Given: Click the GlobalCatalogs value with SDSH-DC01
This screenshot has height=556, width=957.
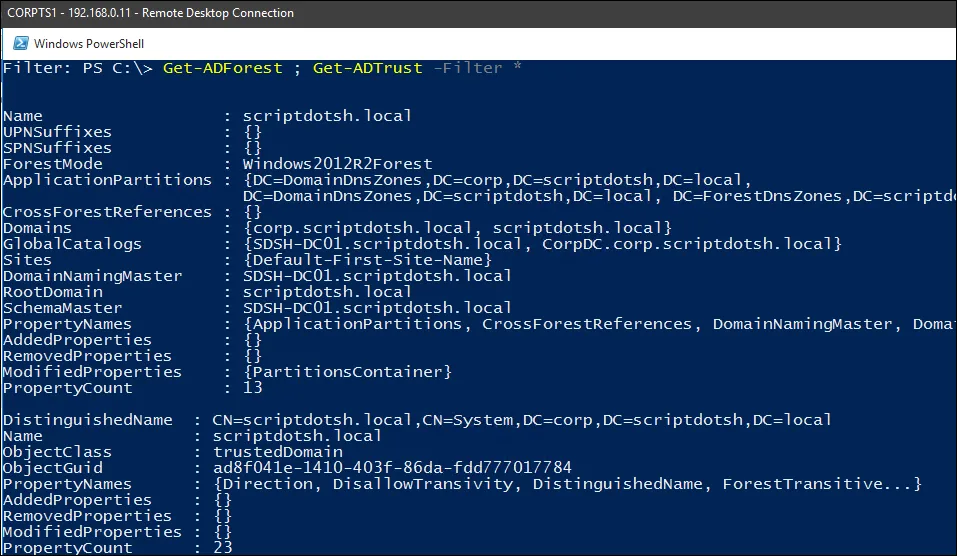Looking at the screenshot, I should click(542, 244).
